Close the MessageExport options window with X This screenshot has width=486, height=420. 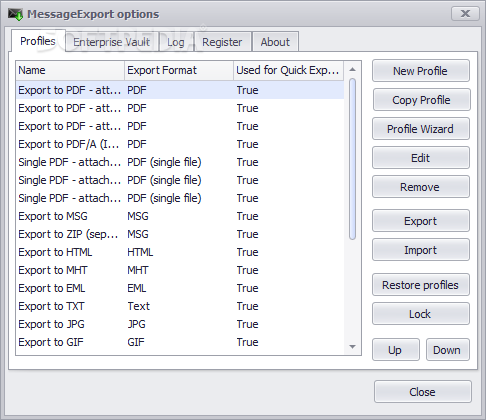click(465, 14)
